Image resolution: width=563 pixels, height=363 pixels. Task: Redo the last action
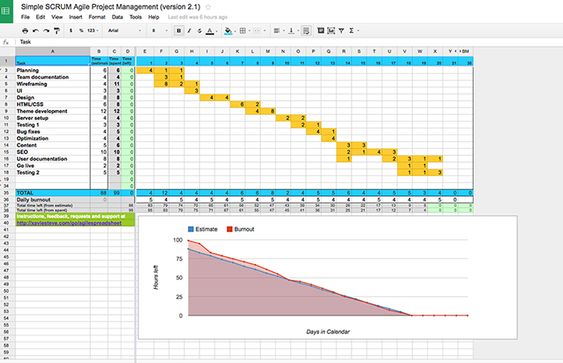[46, 31]
